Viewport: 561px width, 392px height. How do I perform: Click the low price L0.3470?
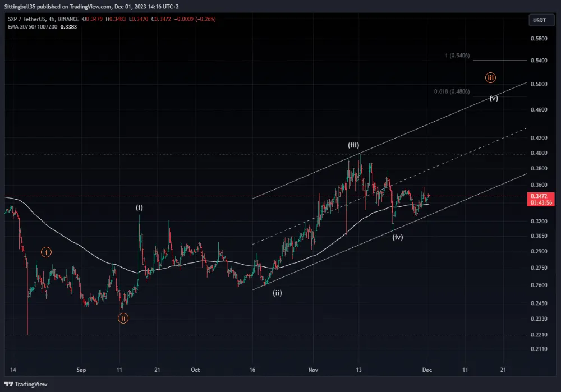coord(139,19)
